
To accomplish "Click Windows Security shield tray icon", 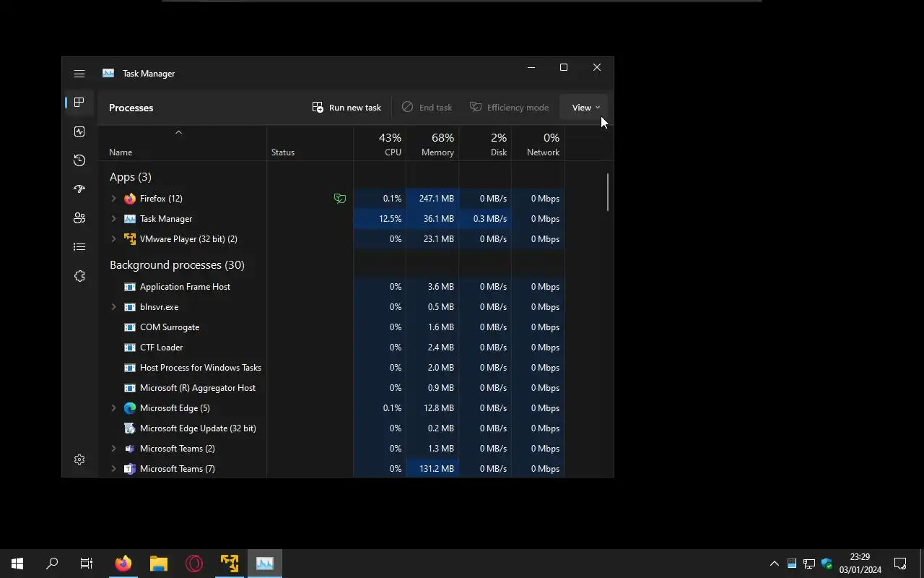I will (x=827, y=564).
